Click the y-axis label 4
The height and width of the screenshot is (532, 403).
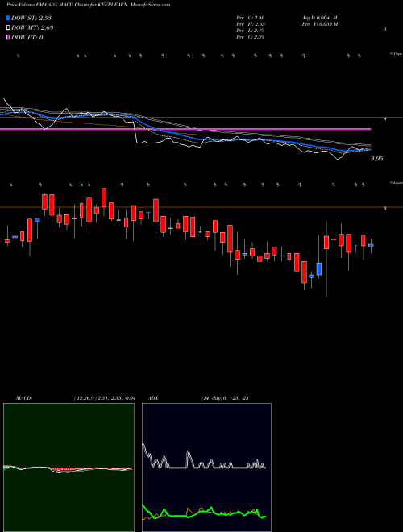point(385,119)
